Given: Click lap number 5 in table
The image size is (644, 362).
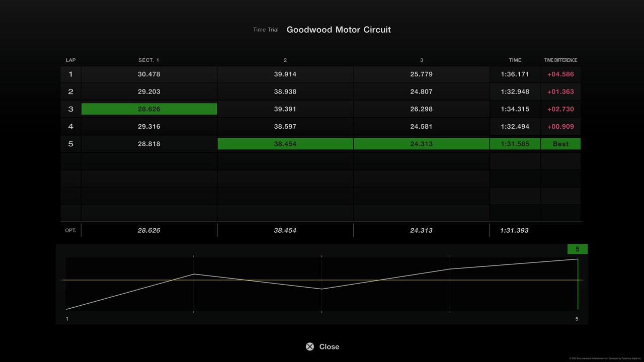Looking at the screenshot, I should tap(70, 144).
